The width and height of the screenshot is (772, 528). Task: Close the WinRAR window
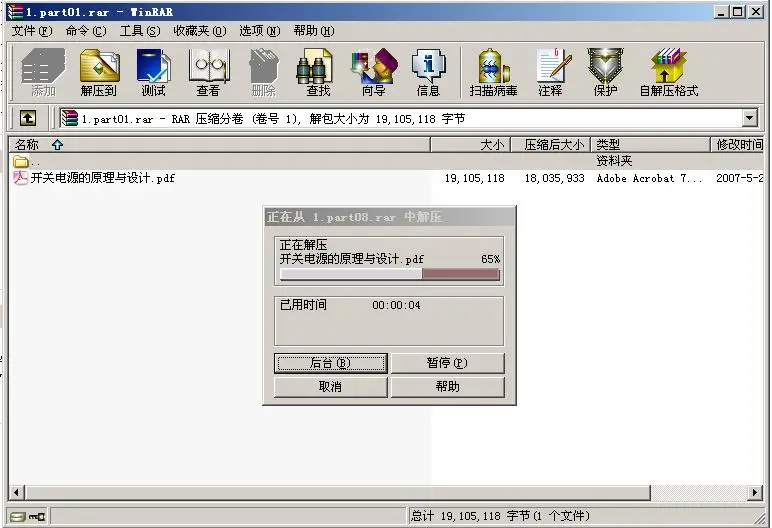tap(756, 12)
